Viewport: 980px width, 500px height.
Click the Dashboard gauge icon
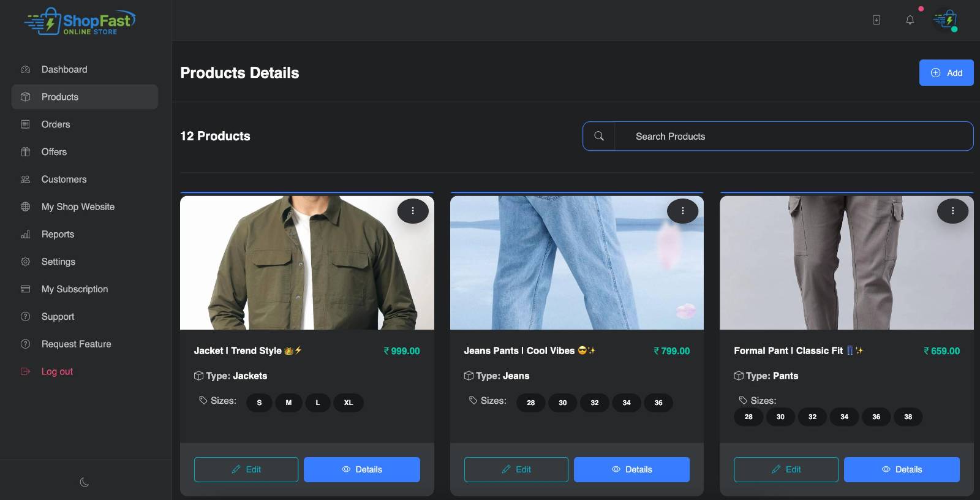click(x=25, y=70)
